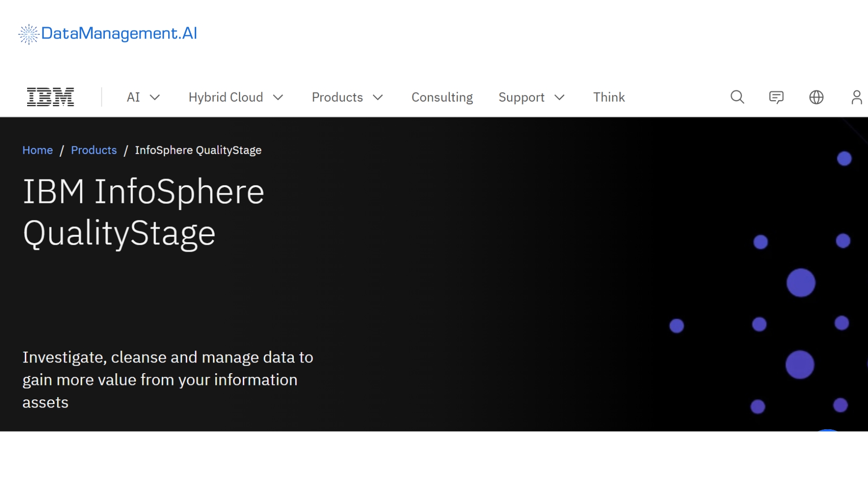Click the DataManagement.AI starburst logo icon
868x488 pixels.
click(x=28, y=34)
